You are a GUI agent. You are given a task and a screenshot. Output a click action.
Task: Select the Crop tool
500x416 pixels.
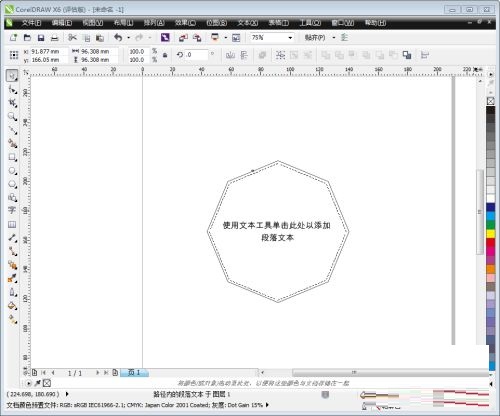tap(12, 103)
